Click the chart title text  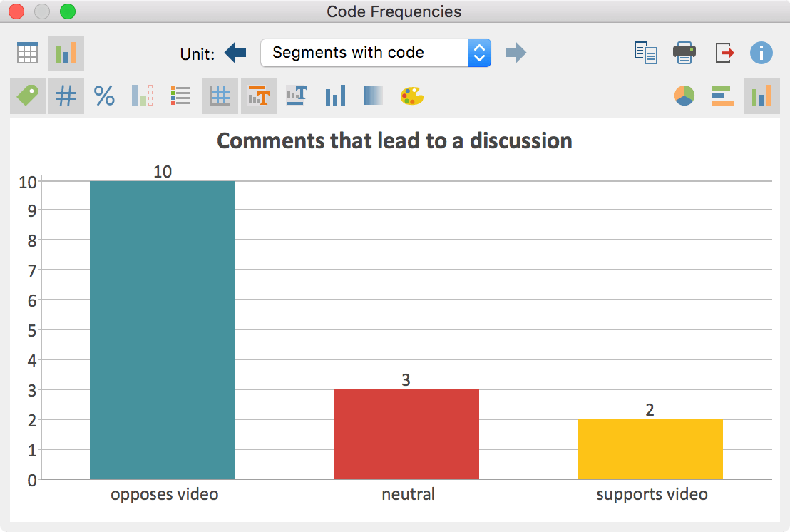[x=394, y=141]
